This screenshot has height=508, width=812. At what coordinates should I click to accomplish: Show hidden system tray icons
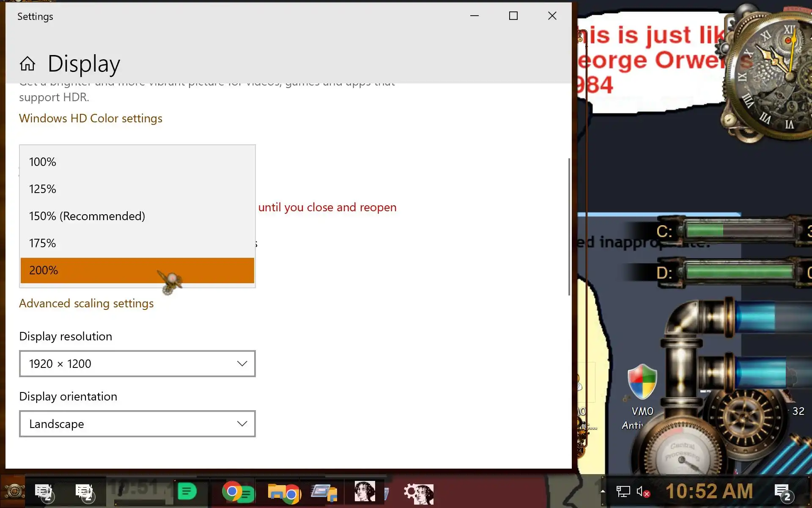603,491
